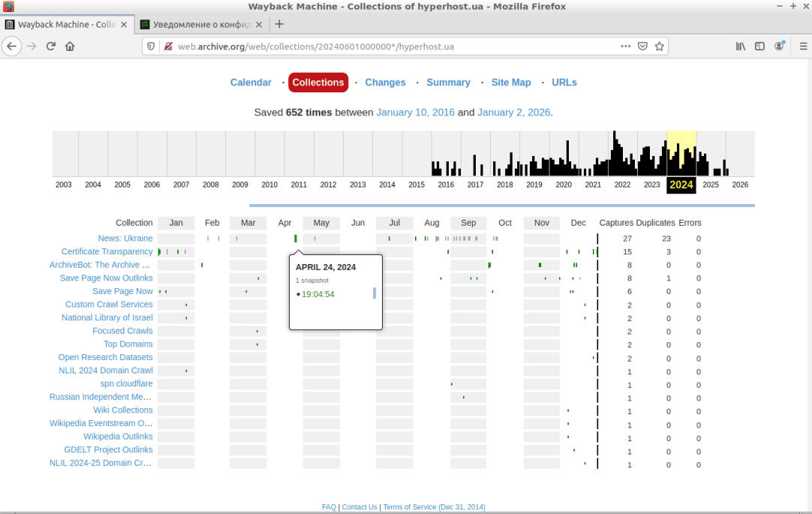The height and width of the screenshot is (514, 812).
Task: Save page to Pocket
Action: pos(642,46)
